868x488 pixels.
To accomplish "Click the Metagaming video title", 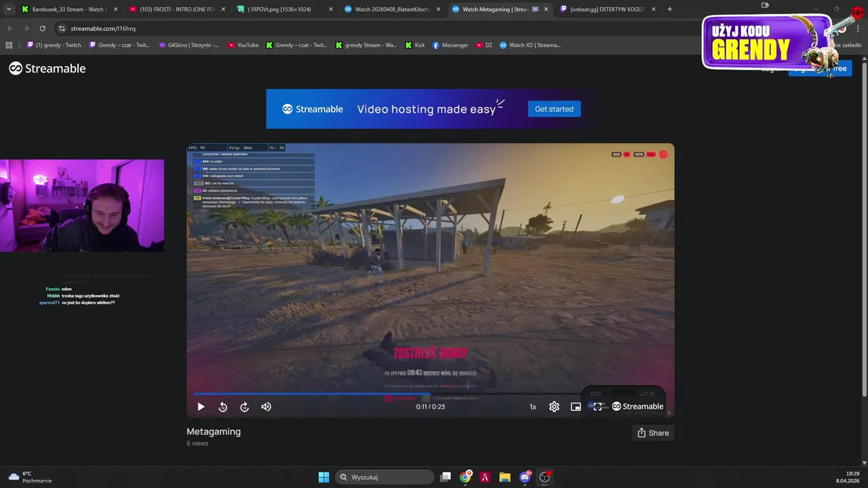I will [214, 432].
